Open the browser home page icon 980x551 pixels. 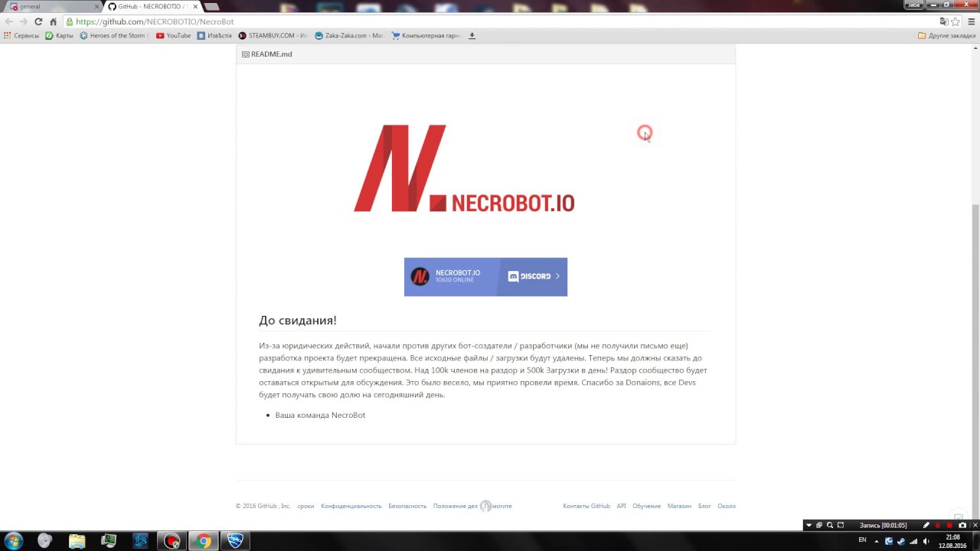[53, 21]
